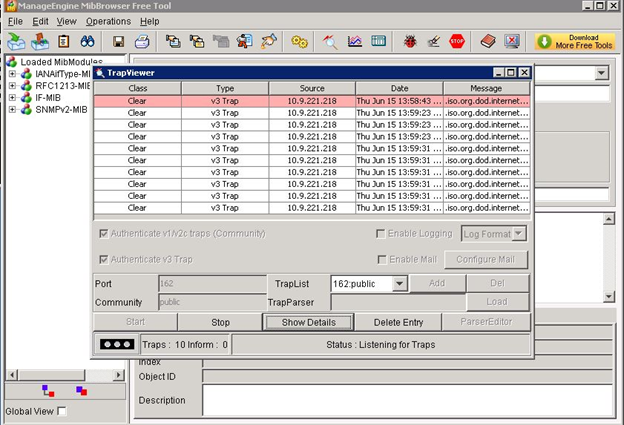Click the Source column header

(x=312, y=88)
